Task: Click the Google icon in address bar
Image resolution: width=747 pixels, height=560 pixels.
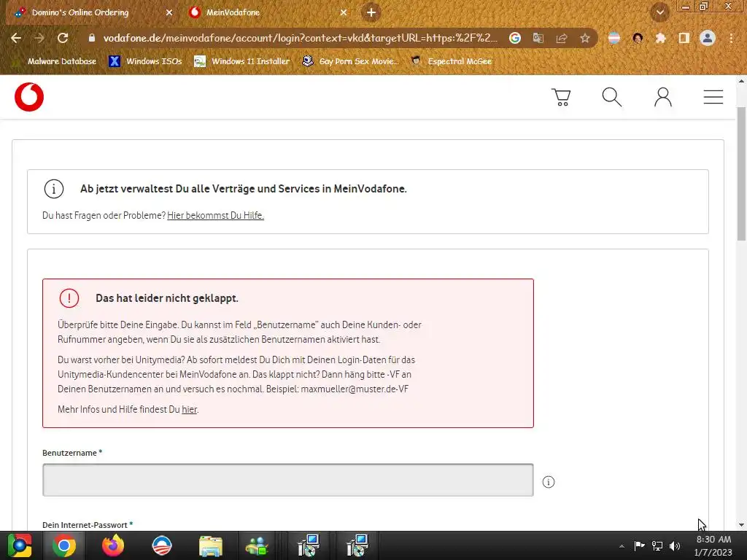Action: [x=515, y=38]
